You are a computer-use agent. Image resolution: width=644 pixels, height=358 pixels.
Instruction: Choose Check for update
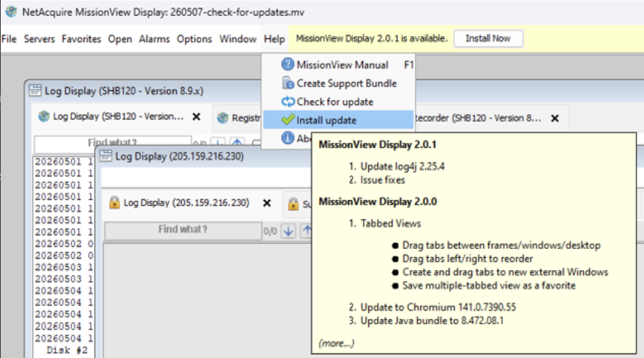(338, 102)
